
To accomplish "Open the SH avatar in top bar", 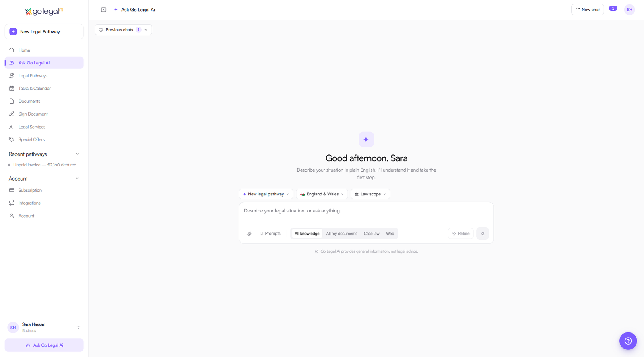I will pyautogui.click(x=630, y=10).
